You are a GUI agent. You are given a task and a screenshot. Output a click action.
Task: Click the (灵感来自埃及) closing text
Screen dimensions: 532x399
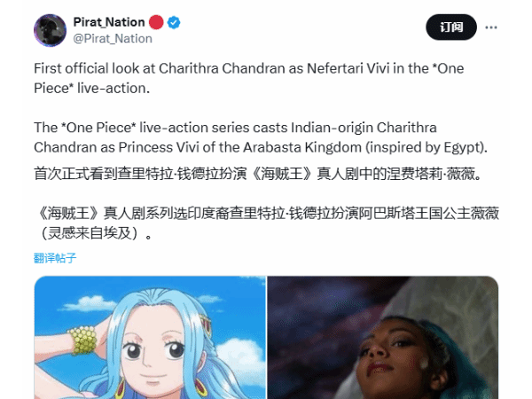coord(92,233)
